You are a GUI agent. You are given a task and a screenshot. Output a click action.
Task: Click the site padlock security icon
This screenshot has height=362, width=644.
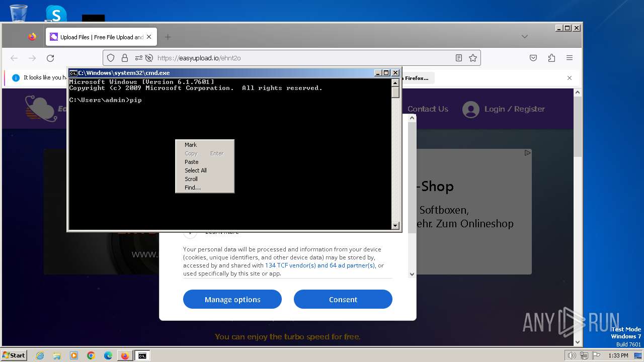coord(124,58)
